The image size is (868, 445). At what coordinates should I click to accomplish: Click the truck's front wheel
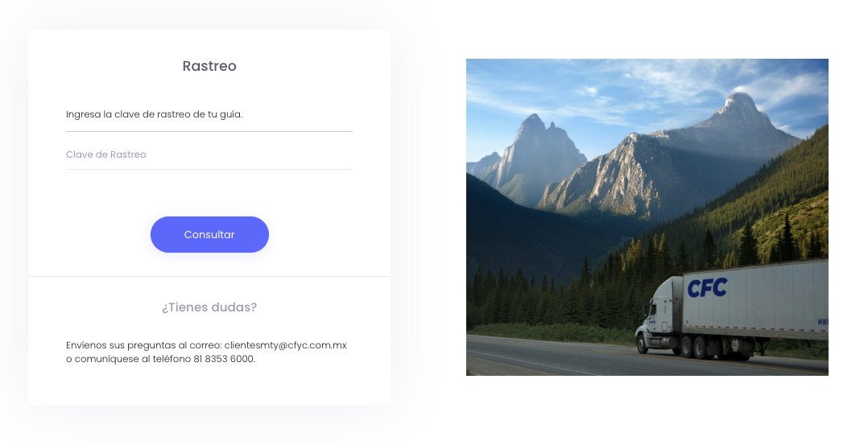click(x=643, y=345)
